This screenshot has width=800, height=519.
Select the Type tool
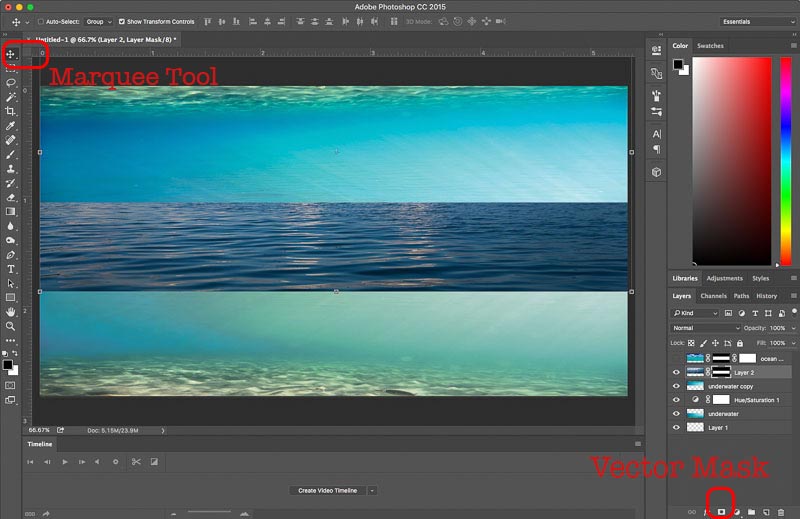(x=10, y=269)
